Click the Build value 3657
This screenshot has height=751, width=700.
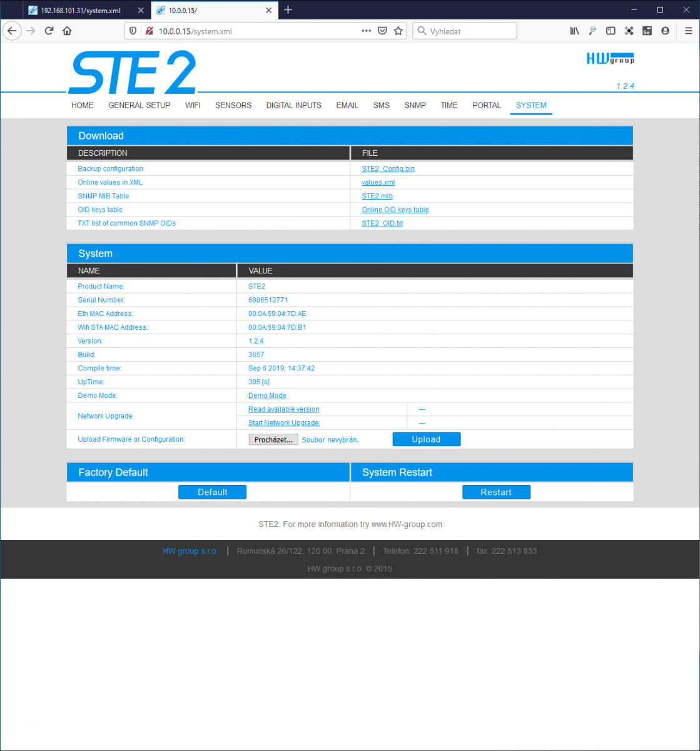coord(256,355)
